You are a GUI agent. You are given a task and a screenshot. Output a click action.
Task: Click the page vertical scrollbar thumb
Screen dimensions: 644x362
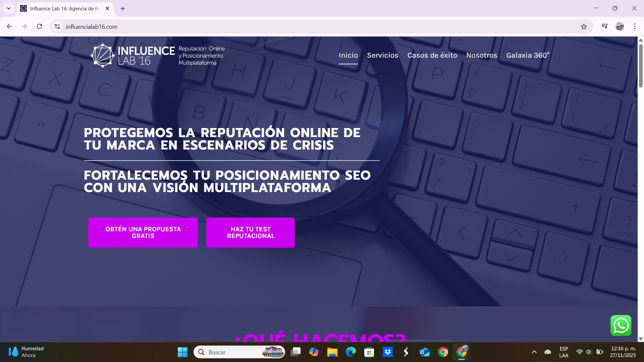(641, 65)
